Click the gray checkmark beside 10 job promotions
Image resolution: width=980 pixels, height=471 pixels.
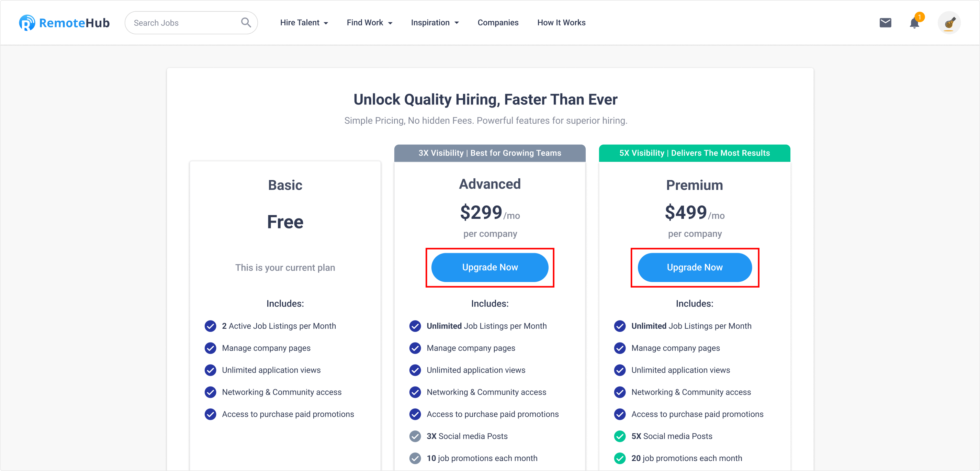[x=415, y=458]
